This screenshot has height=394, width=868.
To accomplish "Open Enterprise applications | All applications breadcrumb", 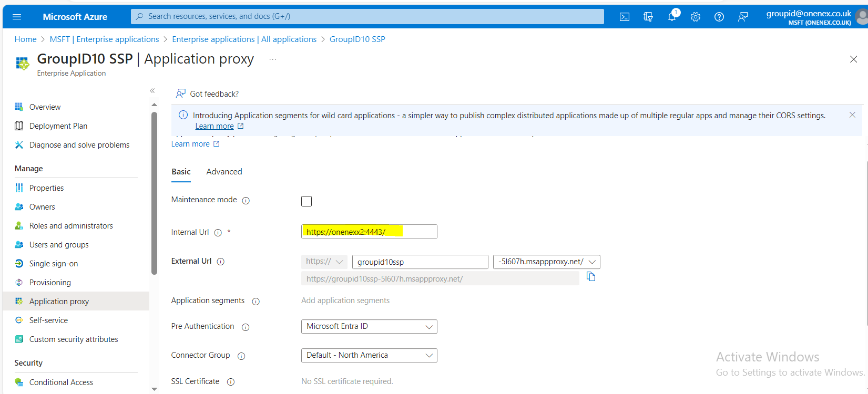I will [x=244, y=39].
